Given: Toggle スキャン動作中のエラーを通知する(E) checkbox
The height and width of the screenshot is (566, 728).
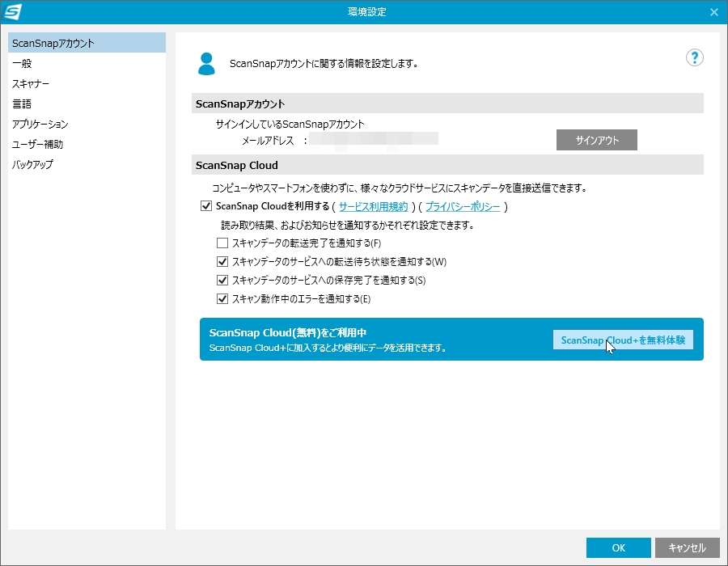Looking at the screenshot, I should point(222,299).
